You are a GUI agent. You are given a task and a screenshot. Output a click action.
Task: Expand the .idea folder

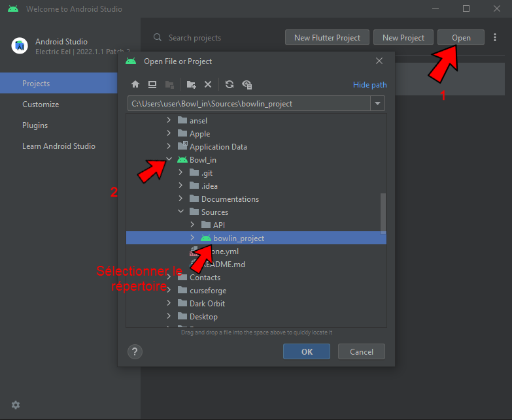tap(180, 186)
